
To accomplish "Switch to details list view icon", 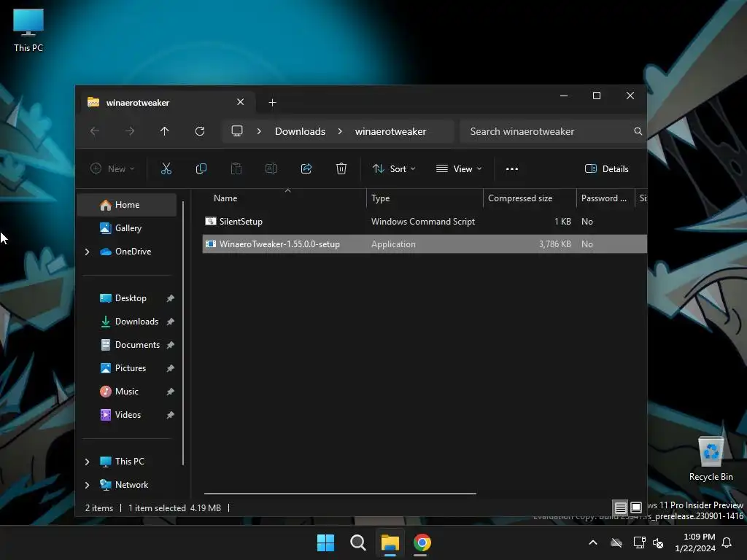I will pyautogui.click(x=620, y=507).
